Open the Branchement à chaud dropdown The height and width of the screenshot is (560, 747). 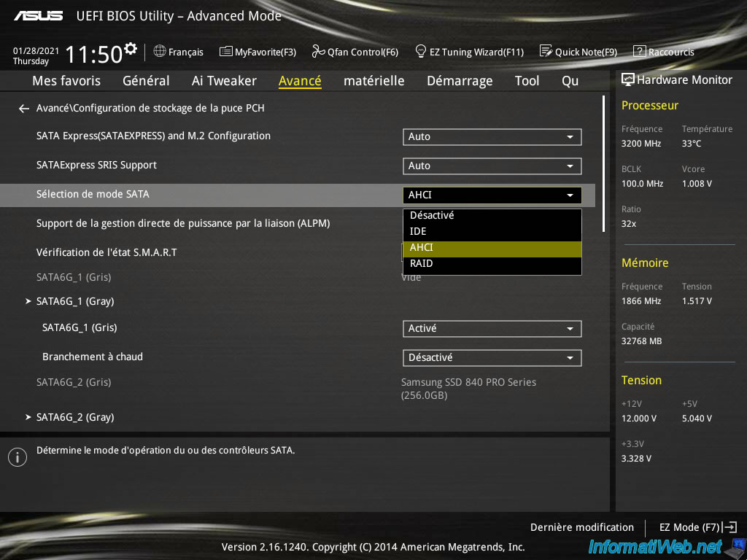click(x=492, y=357)
